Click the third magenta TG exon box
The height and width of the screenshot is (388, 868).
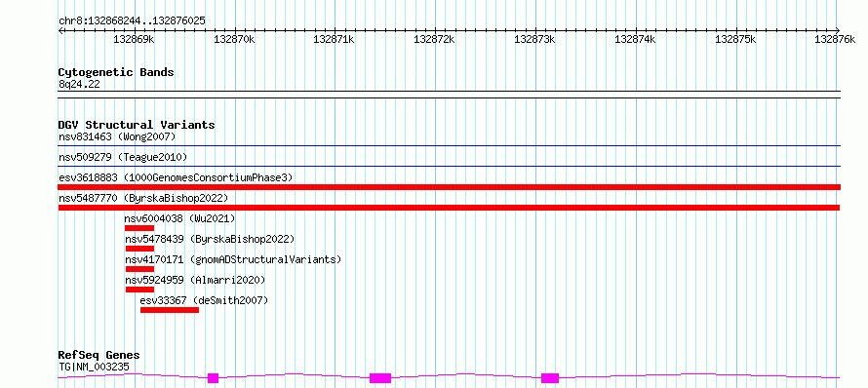pyautogui.click(x=550, y=378)
